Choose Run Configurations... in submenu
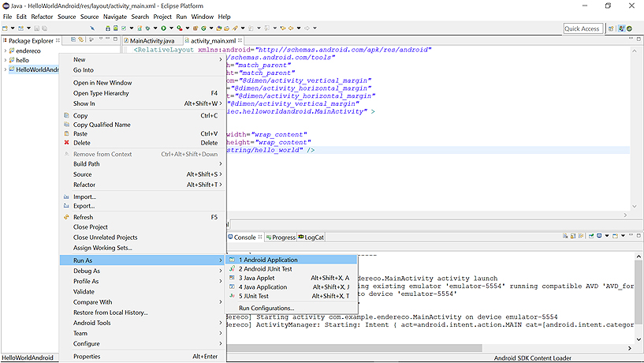 pos(266,308)
